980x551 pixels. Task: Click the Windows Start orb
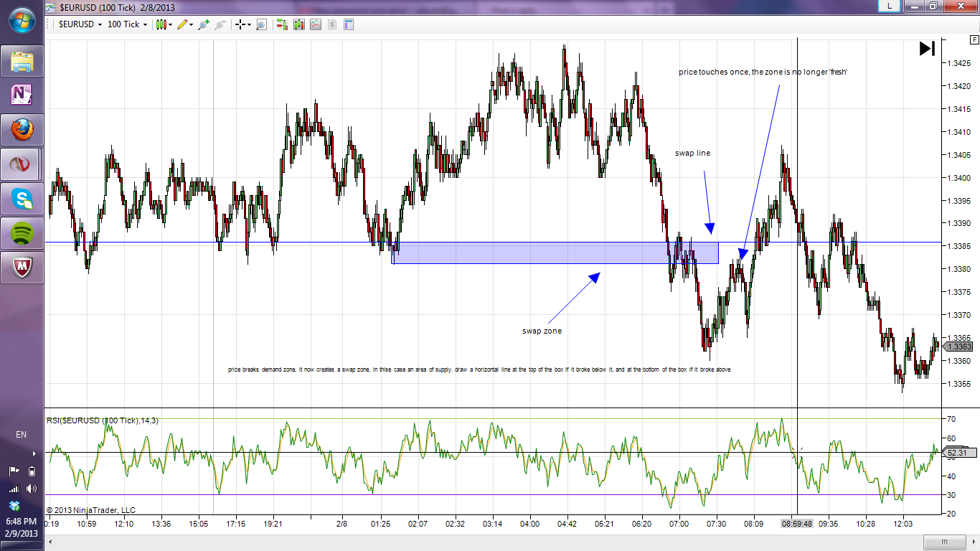(22, 19)
